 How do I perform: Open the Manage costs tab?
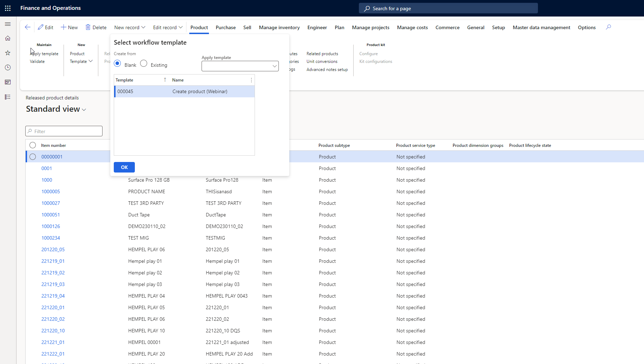click(412, 27)
